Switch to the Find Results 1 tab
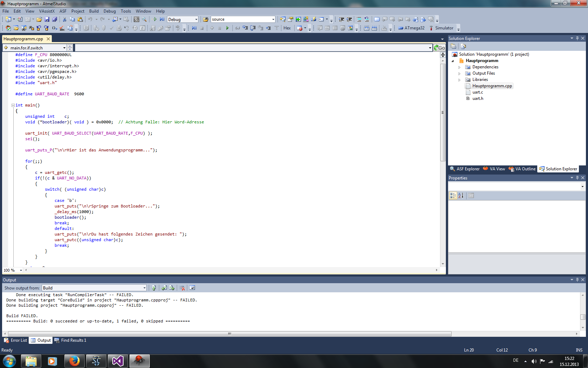588x368 pixels. click(70, 340)
